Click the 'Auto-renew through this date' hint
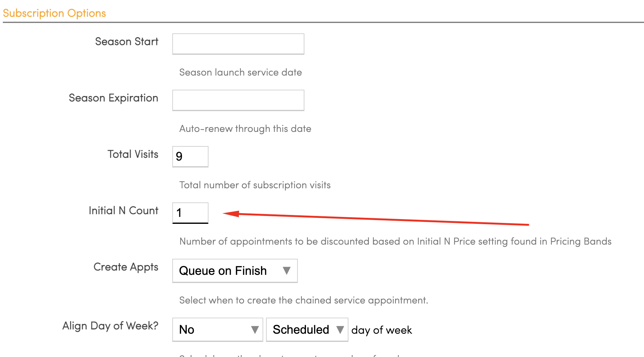644x357 pixels. click(x=245, y=129)
